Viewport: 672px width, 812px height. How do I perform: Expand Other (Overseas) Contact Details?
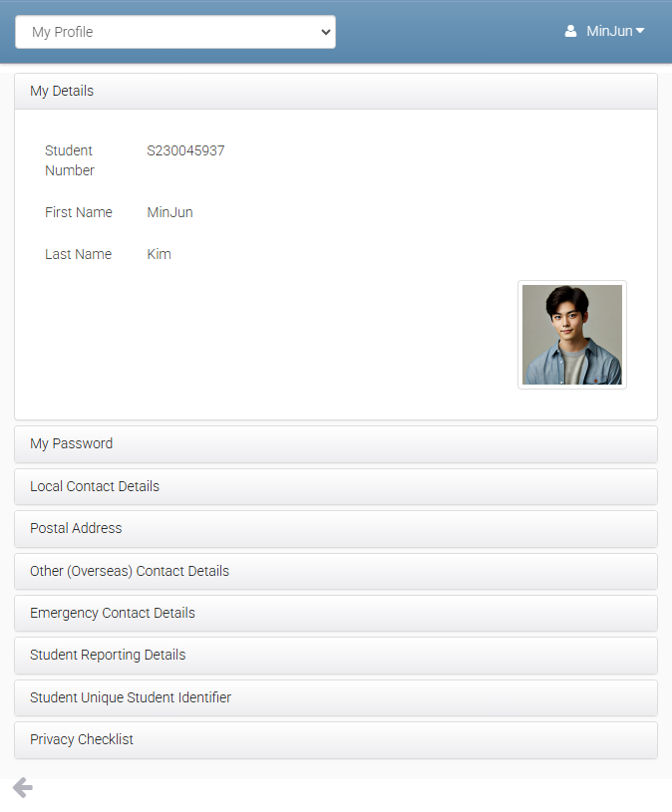[335, 571]
